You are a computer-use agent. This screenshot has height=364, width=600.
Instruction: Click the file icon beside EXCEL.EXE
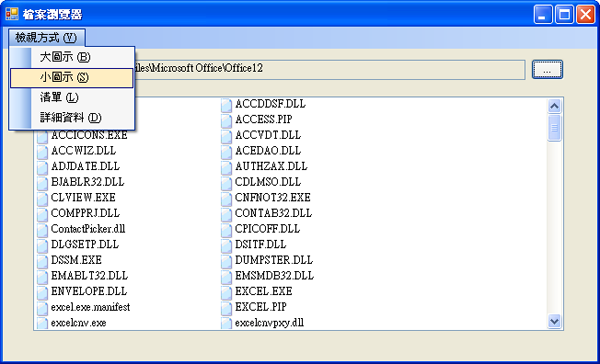227,293
